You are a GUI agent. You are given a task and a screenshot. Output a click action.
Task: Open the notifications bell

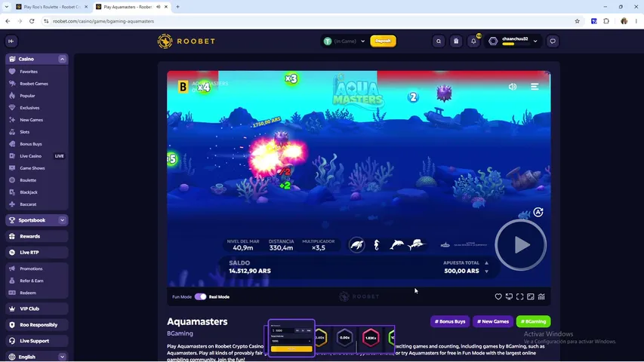[473, 41]
